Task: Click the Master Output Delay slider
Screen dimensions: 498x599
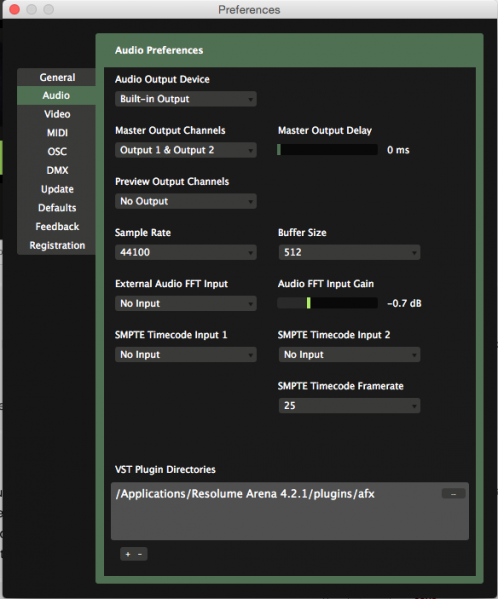Action: 327,150
